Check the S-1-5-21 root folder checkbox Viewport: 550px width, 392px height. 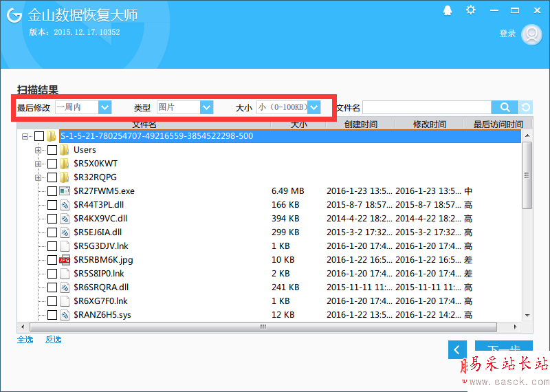tap(39, 136)
